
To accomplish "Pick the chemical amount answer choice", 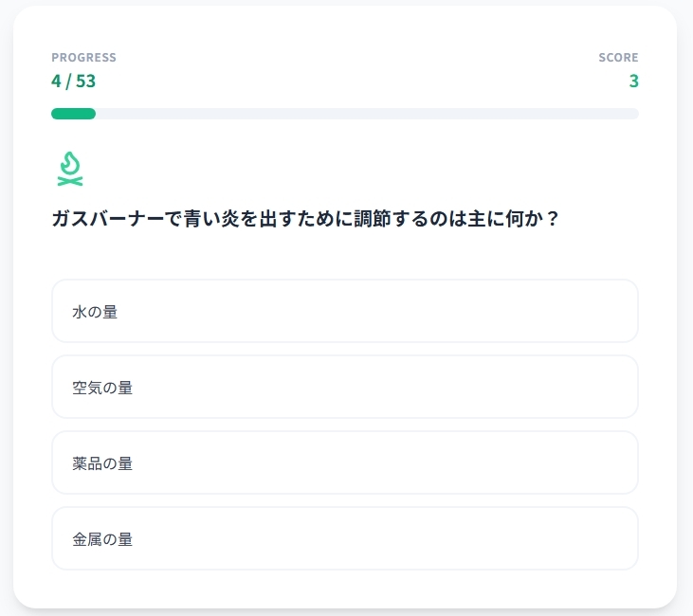I will (344, 462).
